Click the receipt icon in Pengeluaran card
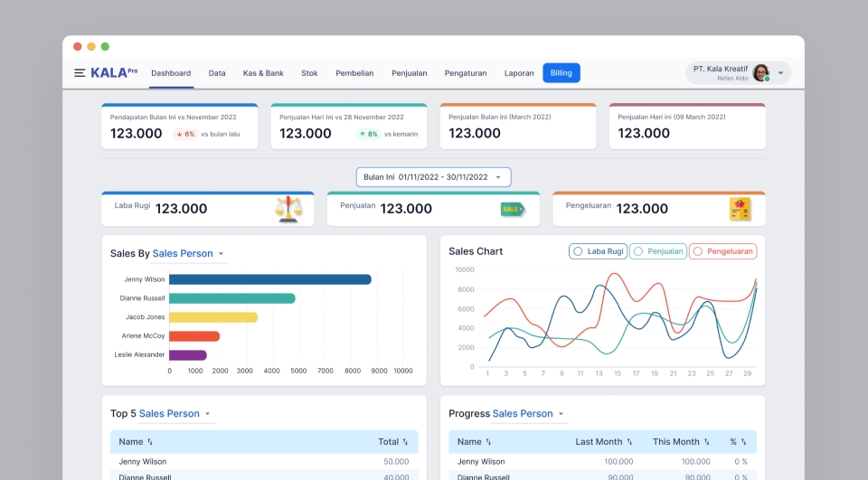The height and width of the screenshot is (480, 868). 741,210
